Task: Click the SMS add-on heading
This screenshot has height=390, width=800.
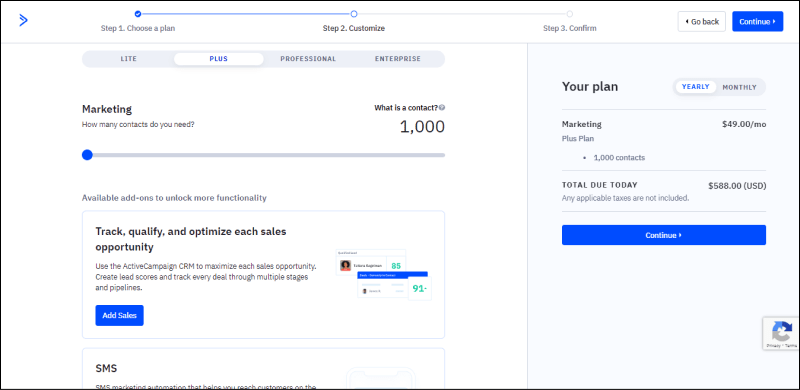Action: [106, 369]
